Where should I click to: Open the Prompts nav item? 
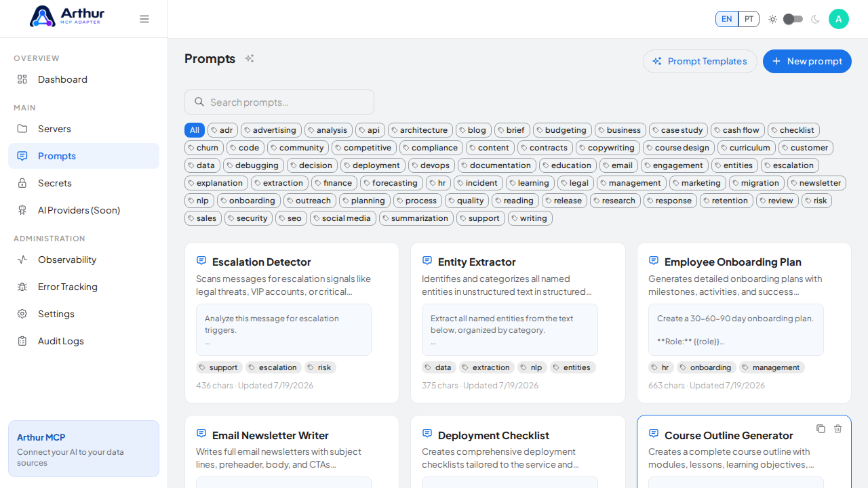[x=84, y=156]
